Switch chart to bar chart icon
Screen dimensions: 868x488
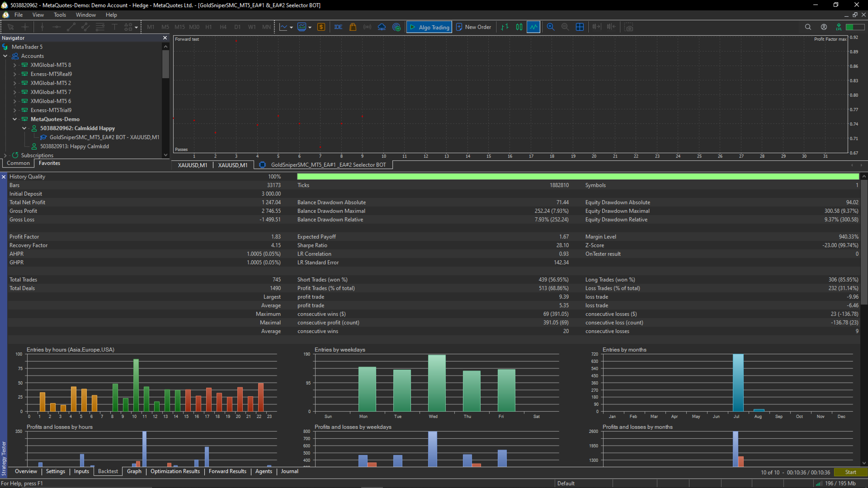coord(505,27)
